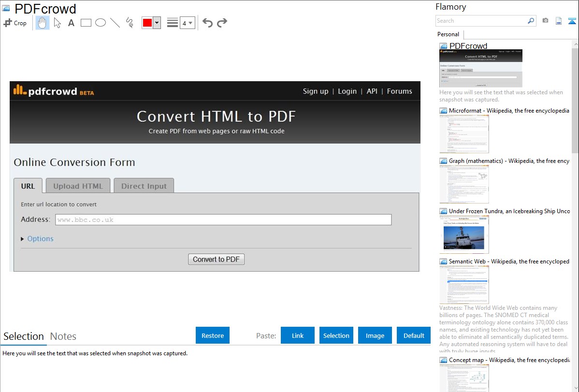579x392 pixels.
Task: Undo the last annotation
Action: point(207,23)
